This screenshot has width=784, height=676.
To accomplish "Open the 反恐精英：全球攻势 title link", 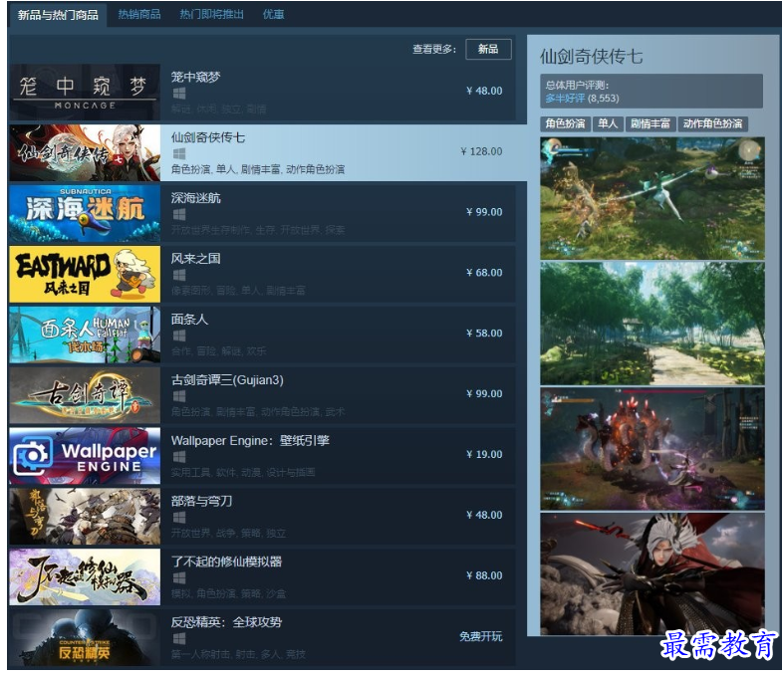I will click(x=226, y=622).
